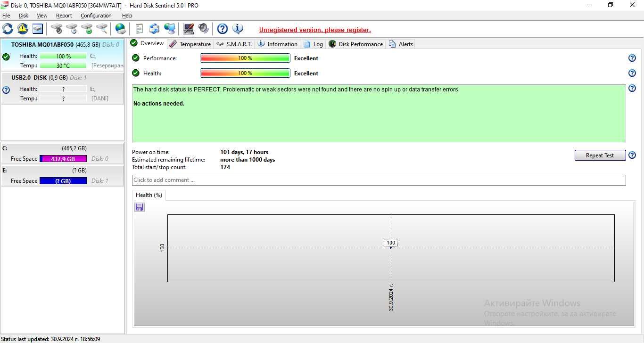Screen dimensions: 644x343
Task: Click green check icon next to Health label
Action: point(136,73)
